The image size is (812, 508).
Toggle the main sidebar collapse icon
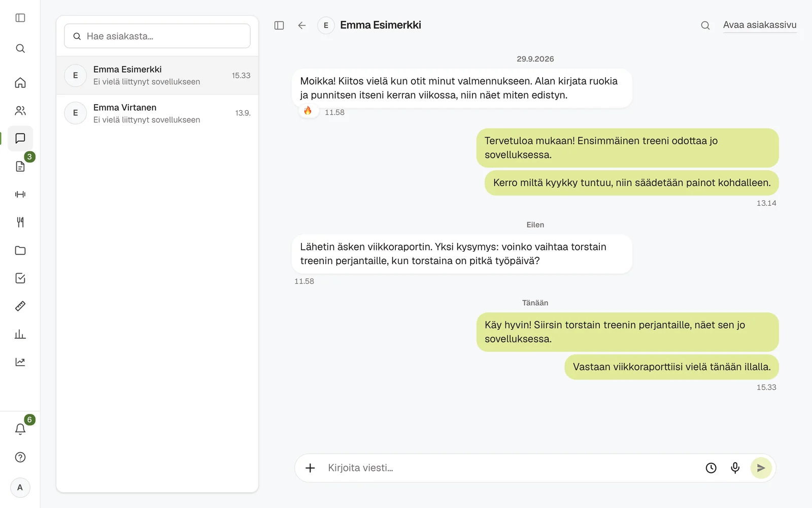pyautogui.click(x=20, y=18)
